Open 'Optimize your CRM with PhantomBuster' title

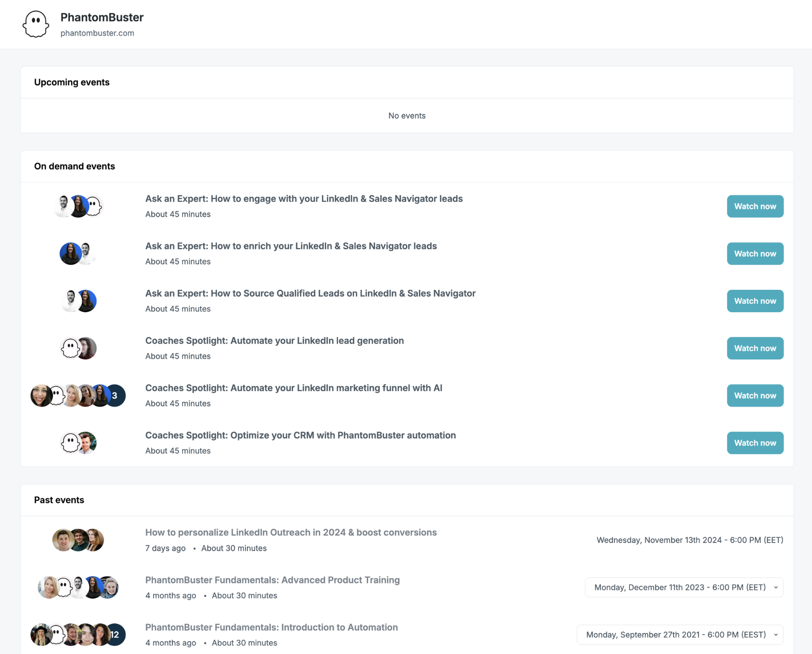300,436
